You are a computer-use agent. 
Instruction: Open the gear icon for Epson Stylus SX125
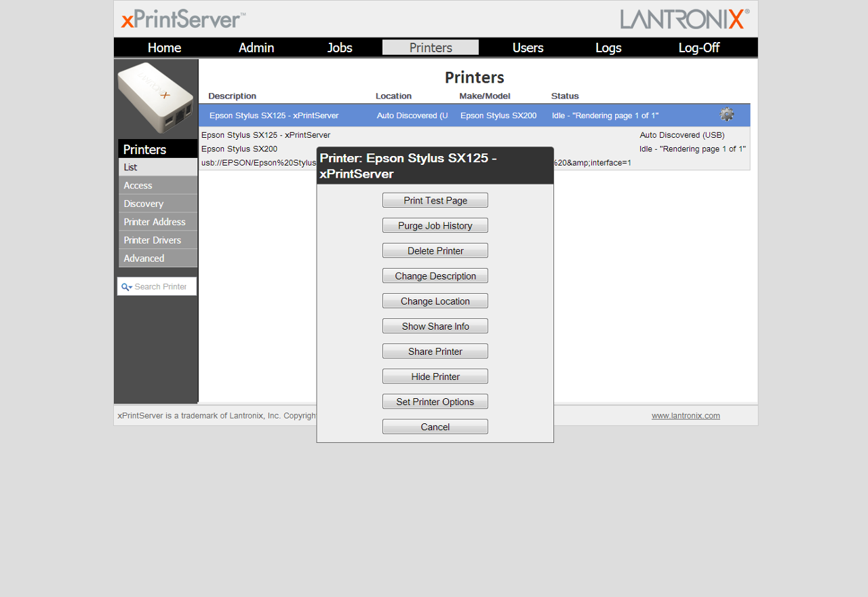click(726, 115)
